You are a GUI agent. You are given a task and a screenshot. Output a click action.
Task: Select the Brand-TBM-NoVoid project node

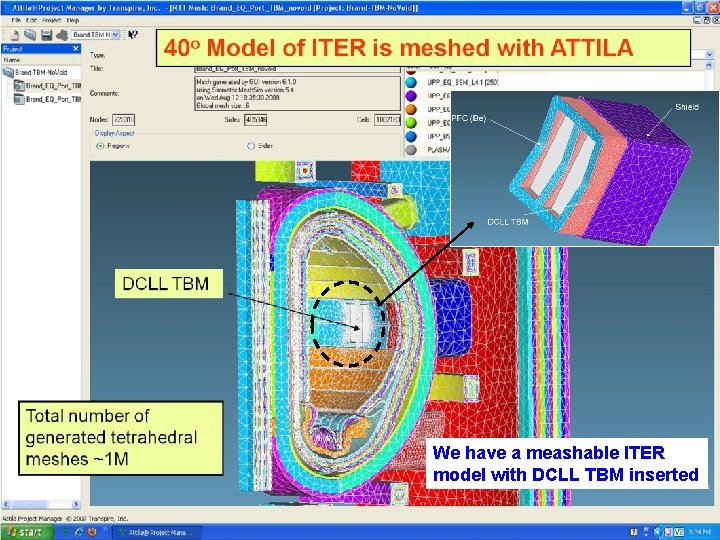41,73
